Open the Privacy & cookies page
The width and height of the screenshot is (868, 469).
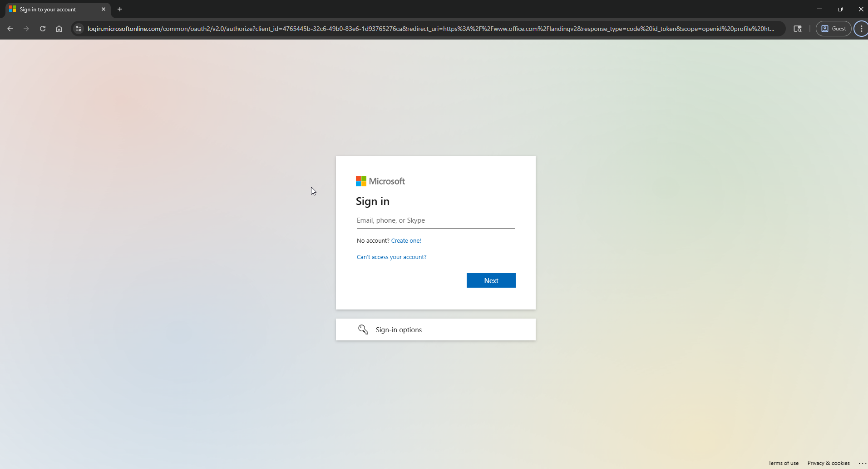(x=829, y=463)
